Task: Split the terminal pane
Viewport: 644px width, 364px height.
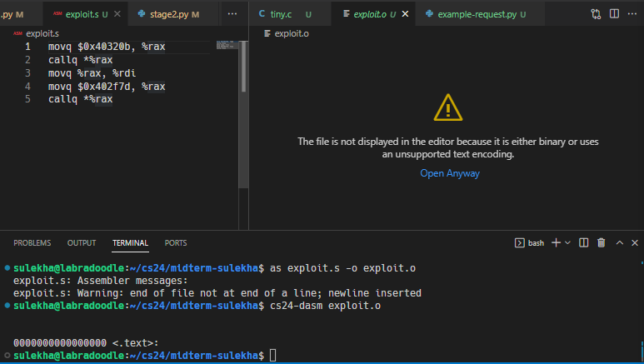Action: pos(583,242)
